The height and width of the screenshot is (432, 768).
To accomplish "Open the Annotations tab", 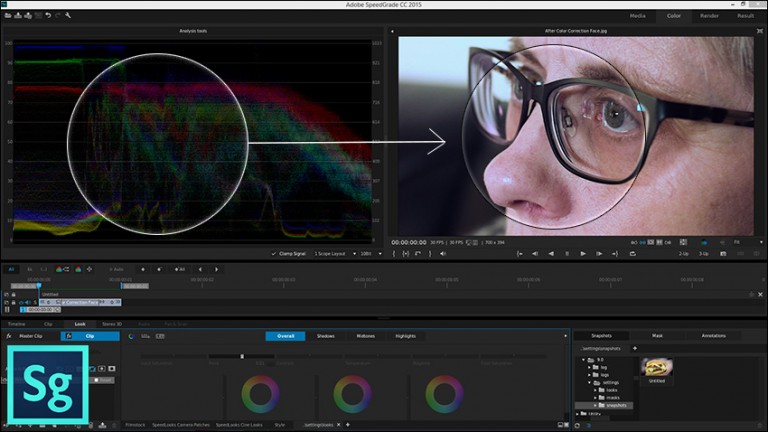I will pyautogui.click(x=714, y=336).
